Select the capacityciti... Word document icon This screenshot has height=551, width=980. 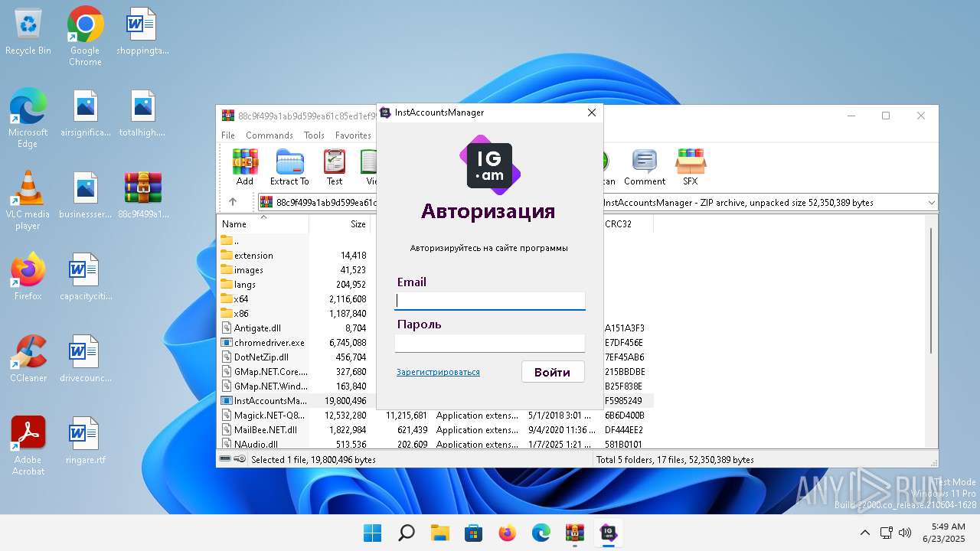point(85,277)
